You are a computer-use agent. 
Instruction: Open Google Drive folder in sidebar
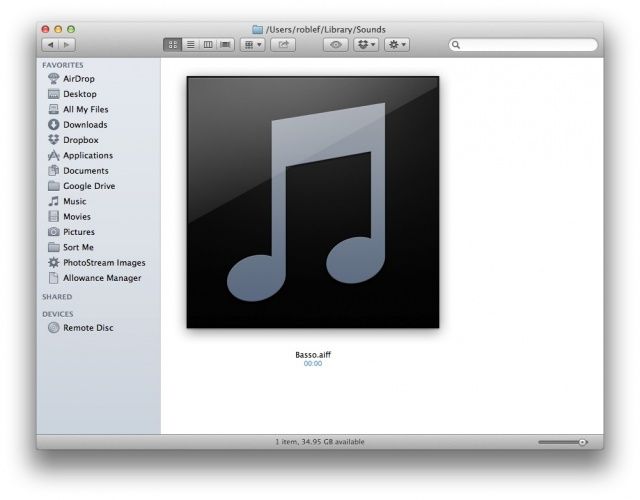click(89, 186)
